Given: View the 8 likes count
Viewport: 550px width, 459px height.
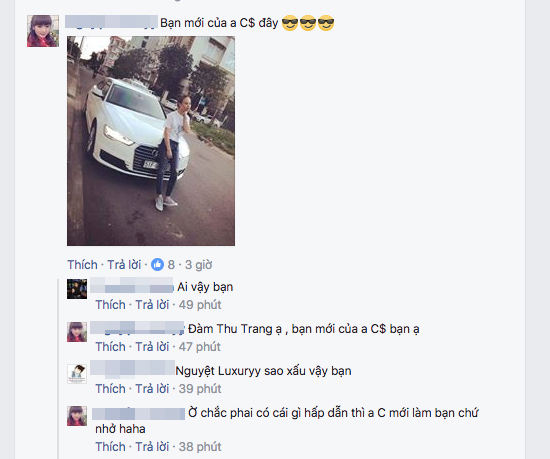Looking at the screenshot, I should 171,264.
